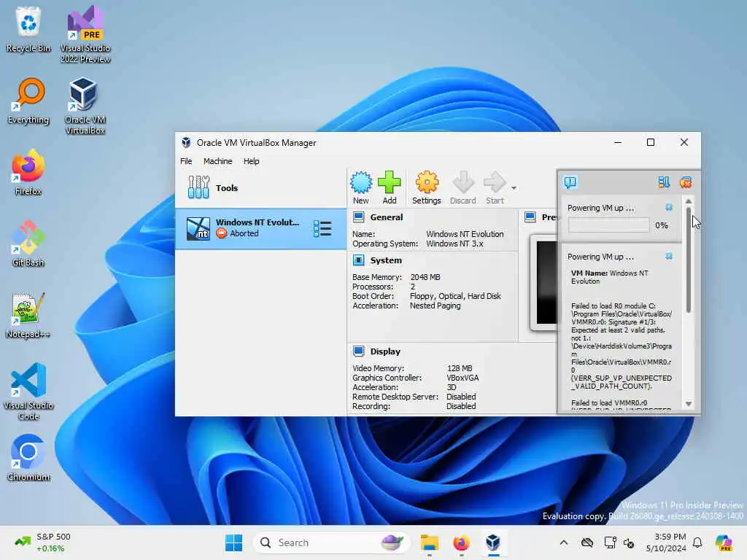Viewport: 747px width, 560px height.
Task: Click the Display section monitor icon
Action: point(359,351)
